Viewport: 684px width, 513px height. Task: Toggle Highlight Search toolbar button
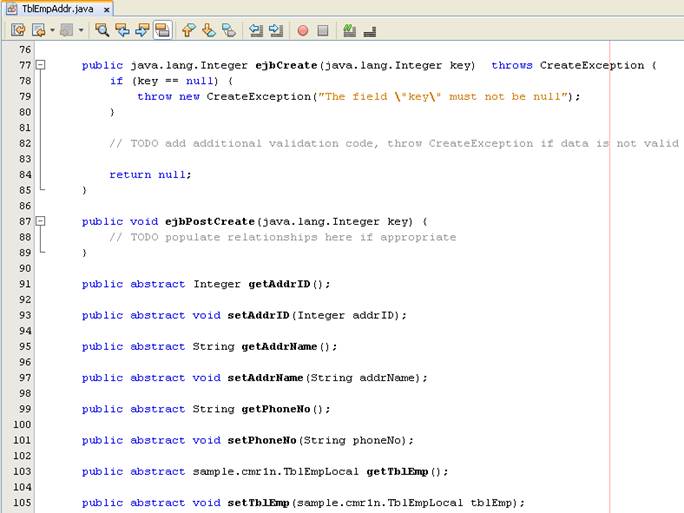point(163,30)
